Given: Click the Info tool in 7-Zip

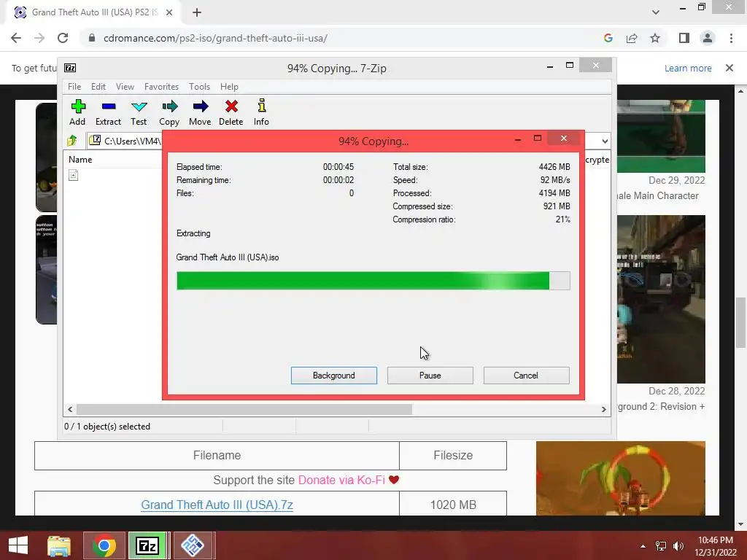Looking at the screenshot, I should pos(261,112).
